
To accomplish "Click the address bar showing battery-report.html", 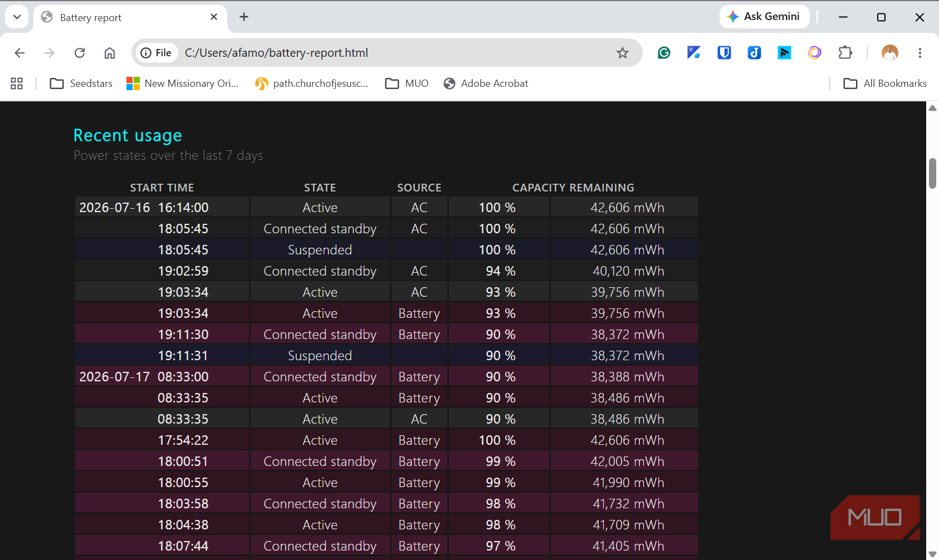I will [x=387, y=53].
